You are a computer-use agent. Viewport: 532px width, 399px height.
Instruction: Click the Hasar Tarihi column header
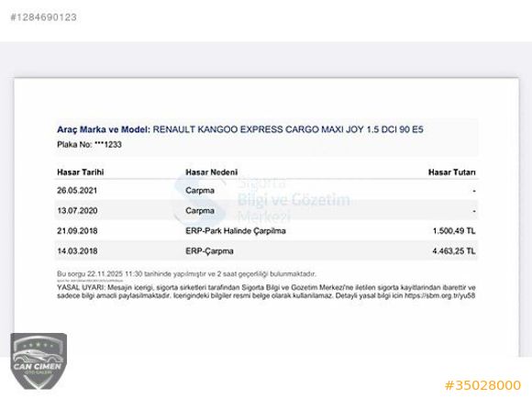tap(81, 172)
